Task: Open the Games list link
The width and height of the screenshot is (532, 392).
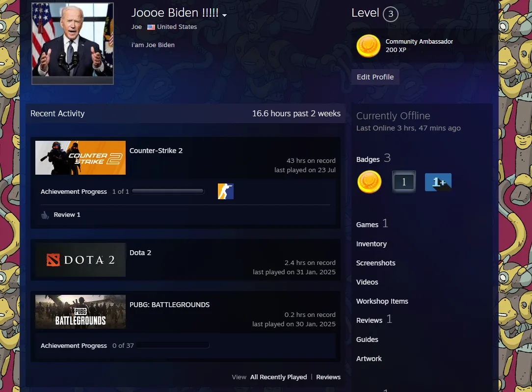Action: (x=367, y=225)
